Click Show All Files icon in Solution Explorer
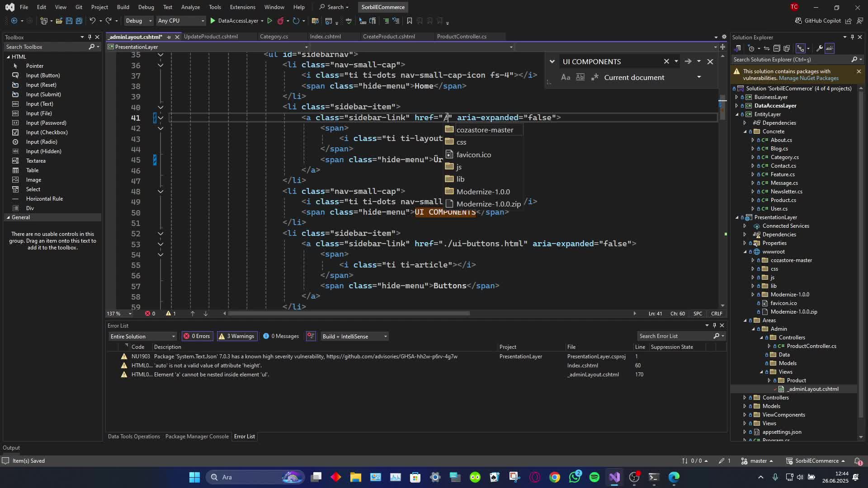868x488 pixels. [x=787, y=48]
